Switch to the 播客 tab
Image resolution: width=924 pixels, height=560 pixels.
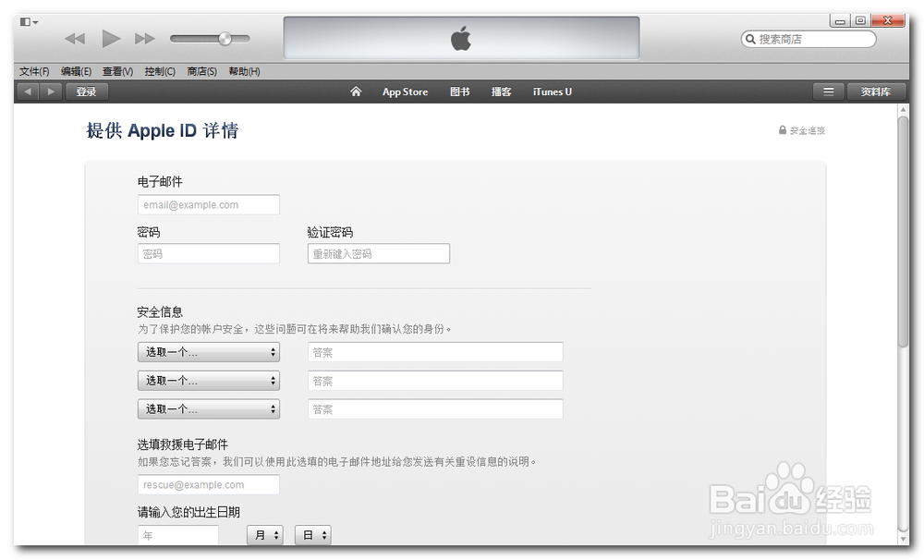pos(502,92)
